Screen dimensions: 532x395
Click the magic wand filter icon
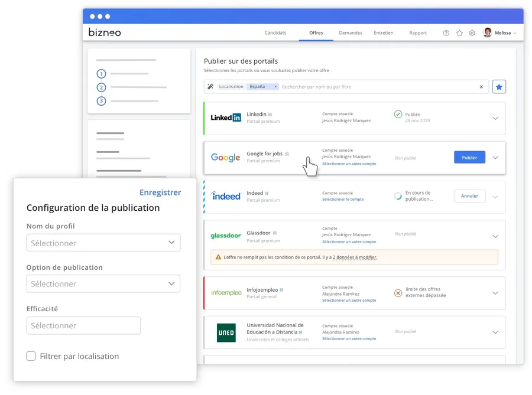click(x=210, y=86)
